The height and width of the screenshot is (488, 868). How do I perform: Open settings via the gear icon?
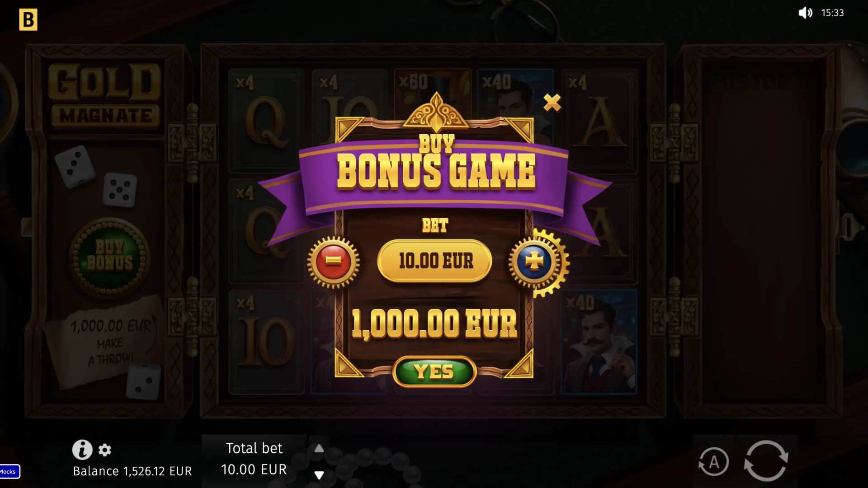click(x=105, y=450)
